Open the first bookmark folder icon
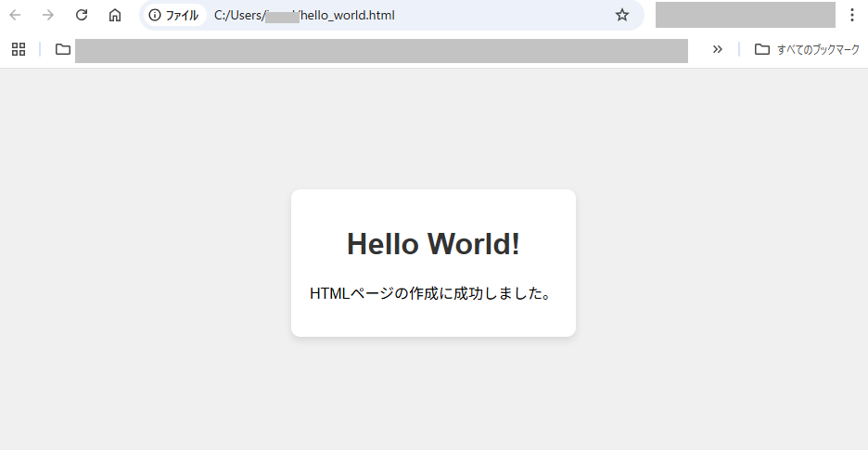Image resolution: width=868 pixels, height=450 pixels. click(x=62, y=49)
